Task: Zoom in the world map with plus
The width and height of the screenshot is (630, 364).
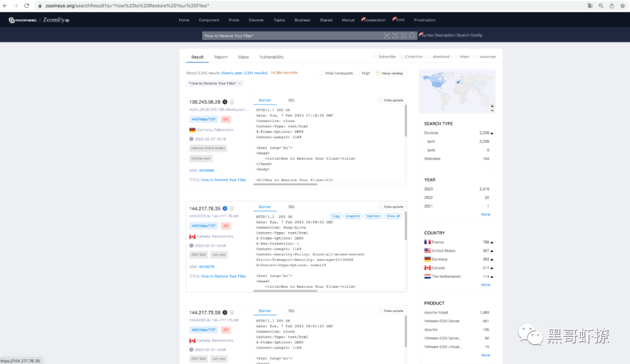Action: pos(492,107)
